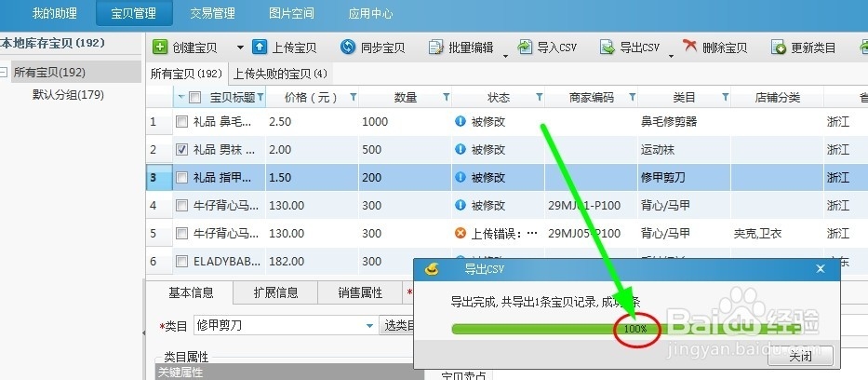Switch to 上传失败的宝贝(4) tab
This screenshot has width=868, height=380.
tap(280, 74)
